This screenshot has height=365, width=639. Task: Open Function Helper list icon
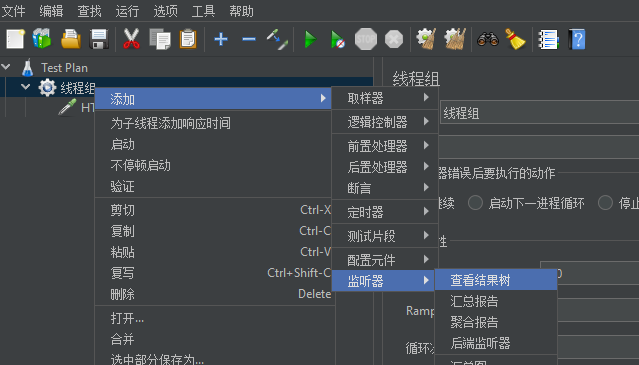tap(548, 40)
